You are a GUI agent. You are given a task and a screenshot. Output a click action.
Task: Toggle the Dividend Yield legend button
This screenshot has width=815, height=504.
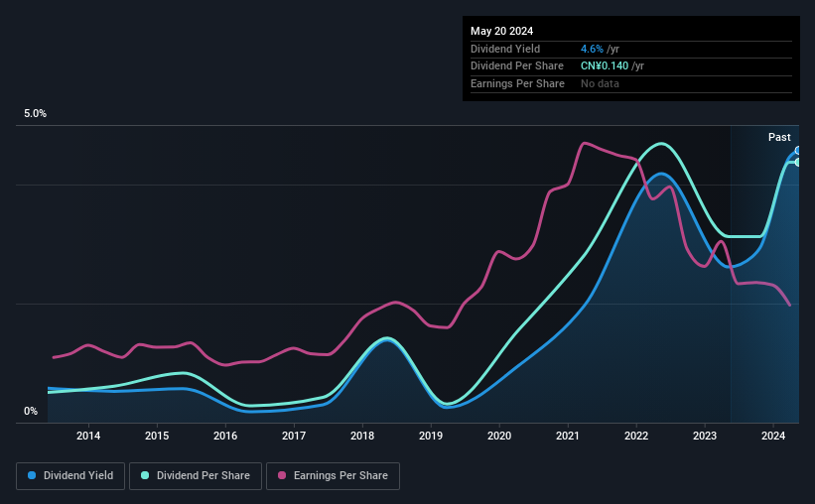[x=70, y=475]
